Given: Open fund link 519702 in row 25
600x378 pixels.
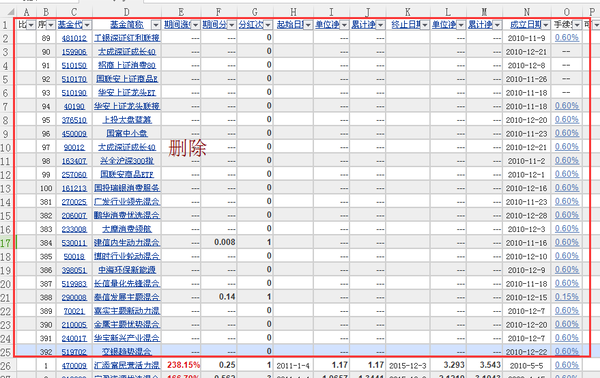Looking at the screenshot, I should coord(74,352).
